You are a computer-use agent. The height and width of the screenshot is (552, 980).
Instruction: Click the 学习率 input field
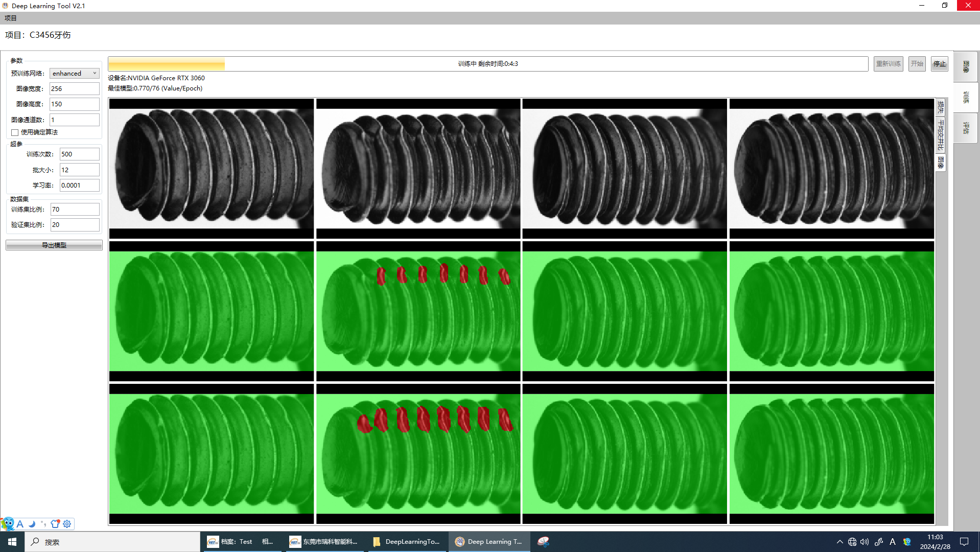[79, 186]
